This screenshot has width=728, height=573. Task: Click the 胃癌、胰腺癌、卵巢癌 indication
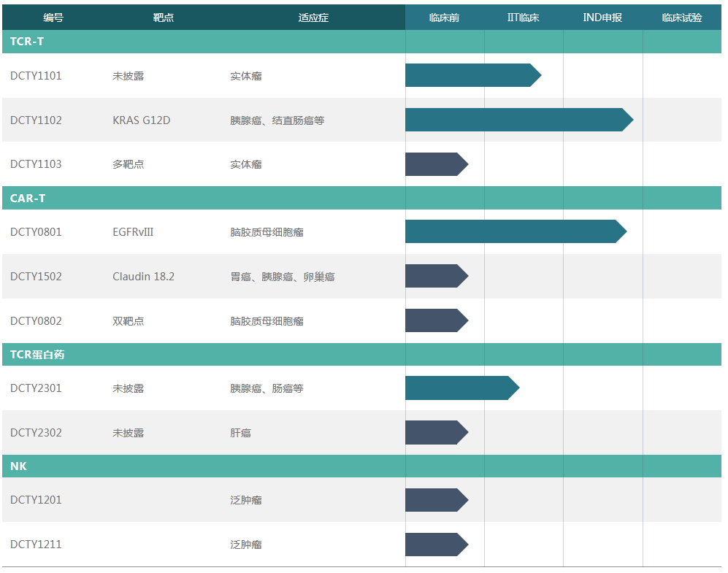(283, 277)
